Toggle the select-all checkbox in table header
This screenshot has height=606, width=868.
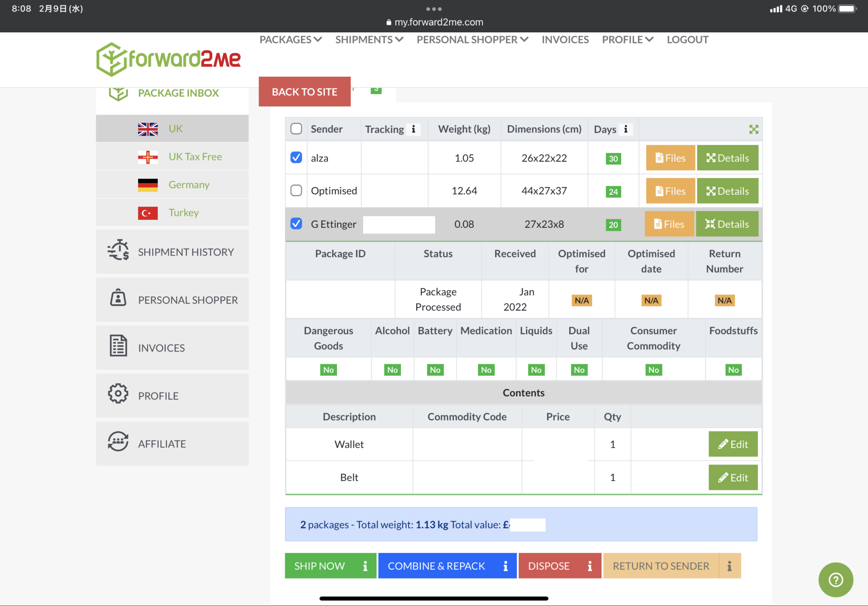pos(296,129)
